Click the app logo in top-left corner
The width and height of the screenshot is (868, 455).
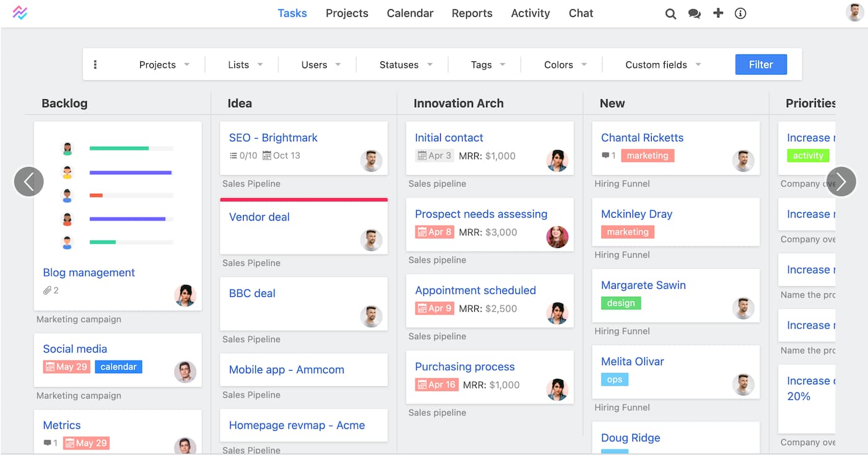pos(20,12)
